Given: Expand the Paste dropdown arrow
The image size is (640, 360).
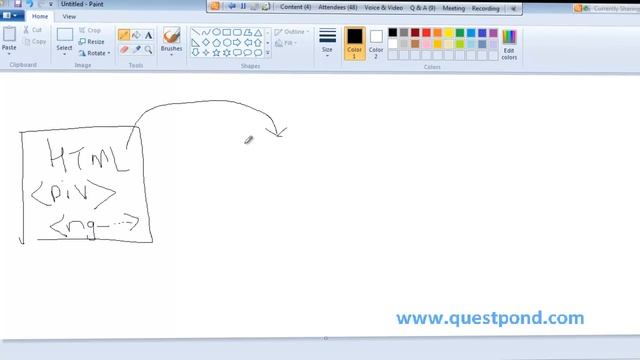Looking at the screenshot, I should [x=9, y=54].
